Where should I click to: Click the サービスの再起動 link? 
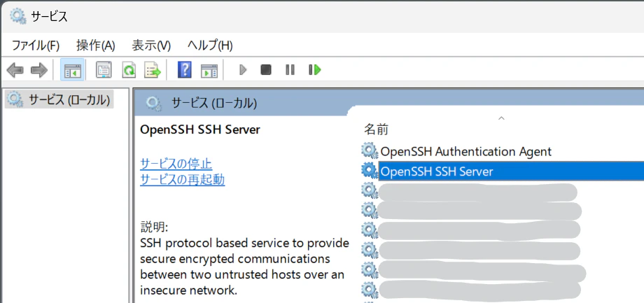pos(183,180)
